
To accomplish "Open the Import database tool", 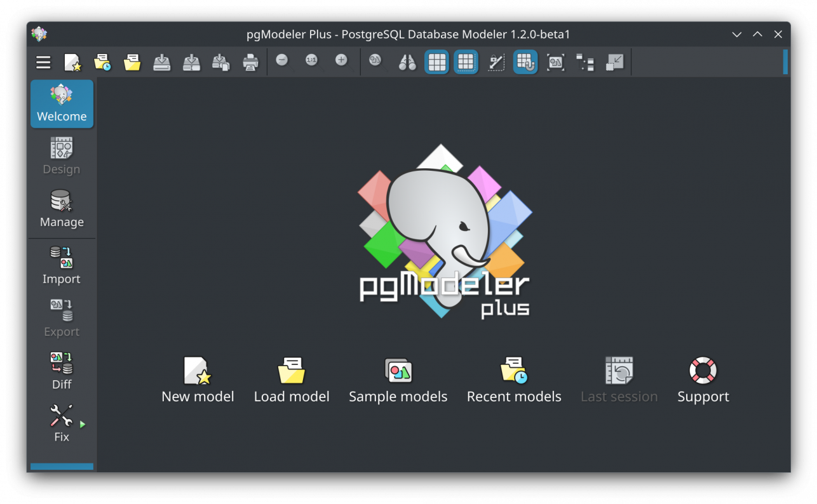I will (62, 265).
